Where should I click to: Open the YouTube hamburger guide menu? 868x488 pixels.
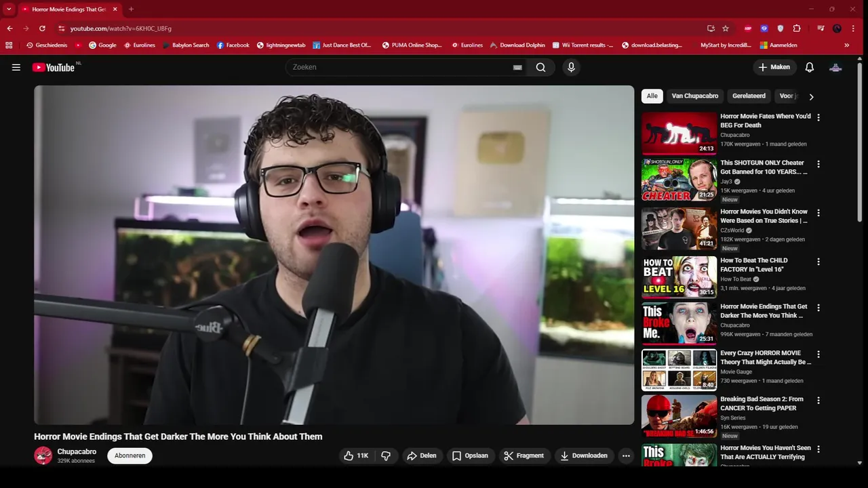16,67
